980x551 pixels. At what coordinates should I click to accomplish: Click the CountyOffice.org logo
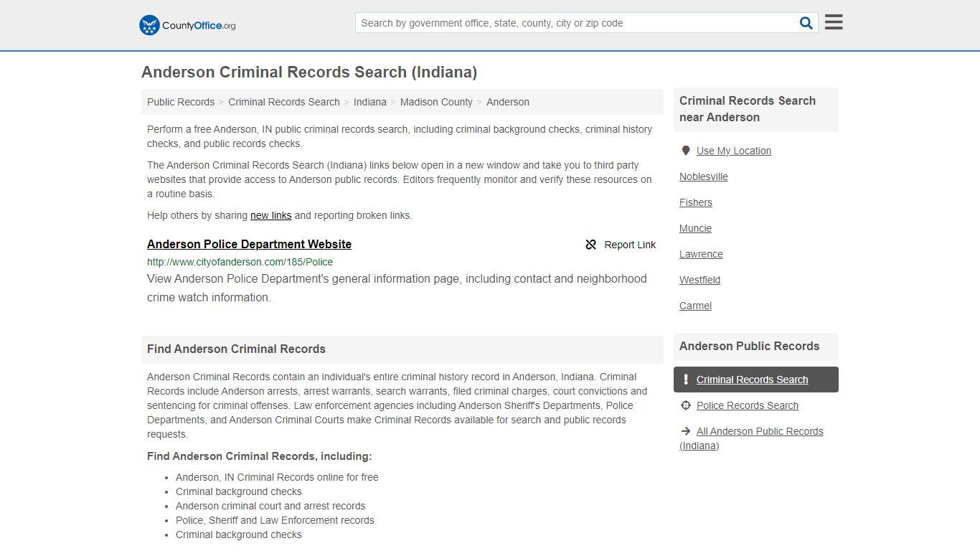pos(187,25)
